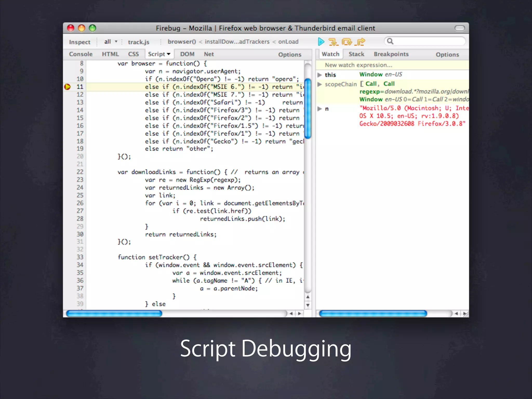Select the track.js script file selector
Image resolution: width=532 pixels, height=399 pixels.
point(138,42)
